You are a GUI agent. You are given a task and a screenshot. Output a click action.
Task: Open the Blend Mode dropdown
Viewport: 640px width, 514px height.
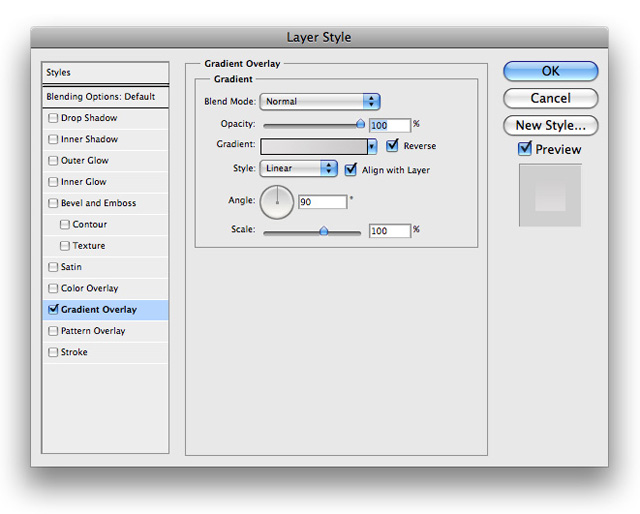[x=320, y=101]
